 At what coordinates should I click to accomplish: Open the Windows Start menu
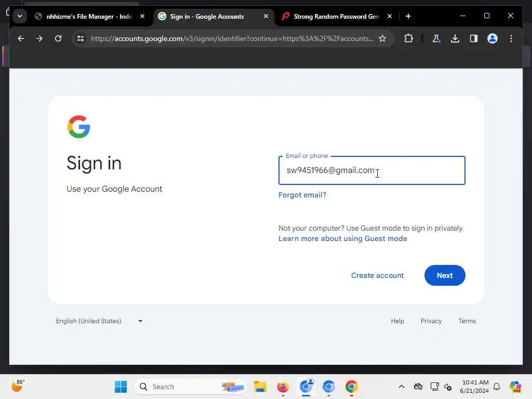121,387
